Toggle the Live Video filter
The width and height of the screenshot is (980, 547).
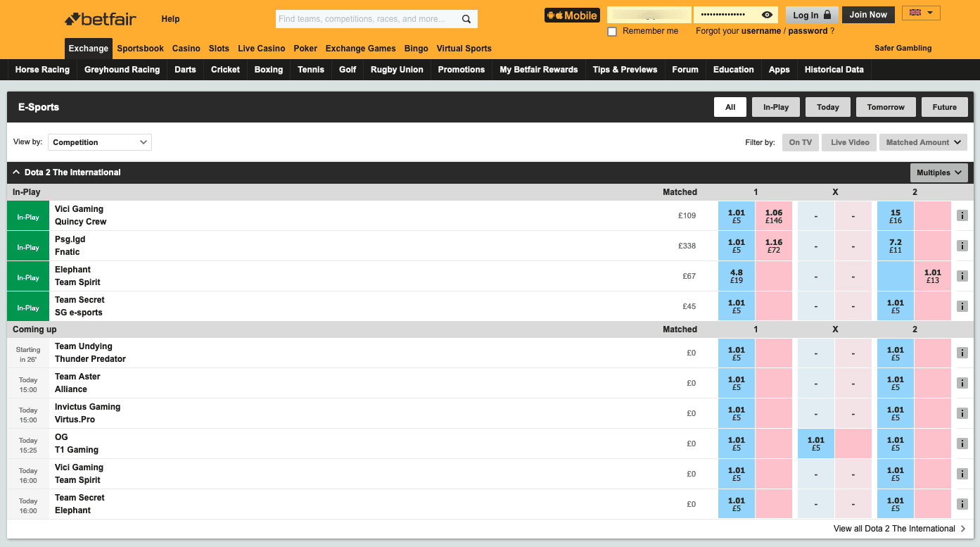pos(850,142)
